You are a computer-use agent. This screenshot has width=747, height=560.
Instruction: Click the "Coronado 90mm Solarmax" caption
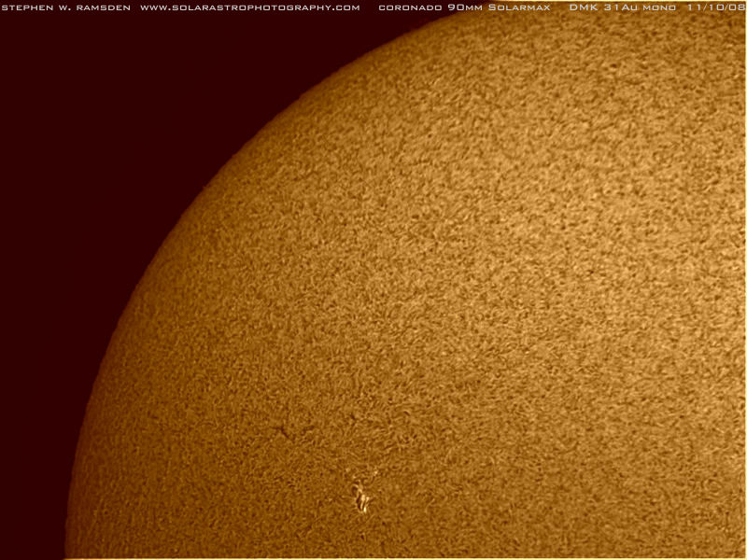(464, 7)
